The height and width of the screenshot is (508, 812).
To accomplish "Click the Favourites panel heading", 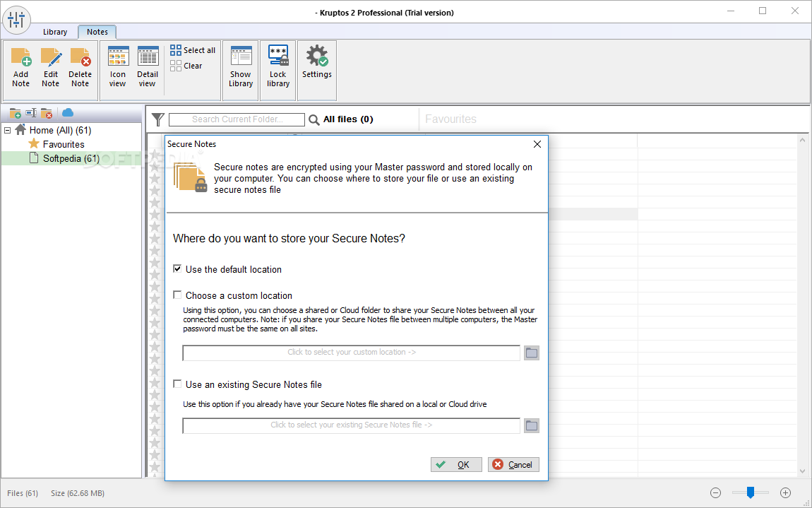I will 450,119.
